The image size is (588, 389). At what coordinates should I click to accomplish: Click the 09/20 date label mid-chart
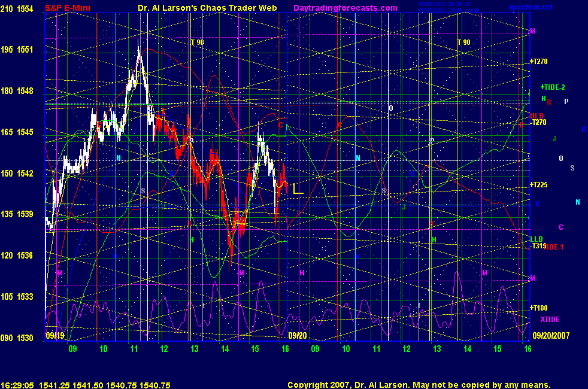coord(298,335)
